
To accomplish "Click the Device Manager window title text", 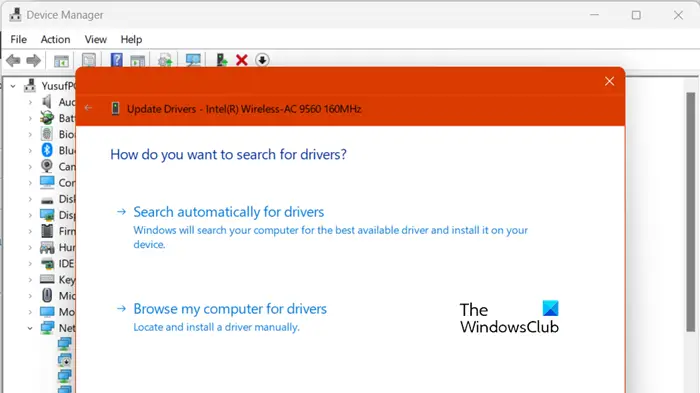I will tap(65, 15).
